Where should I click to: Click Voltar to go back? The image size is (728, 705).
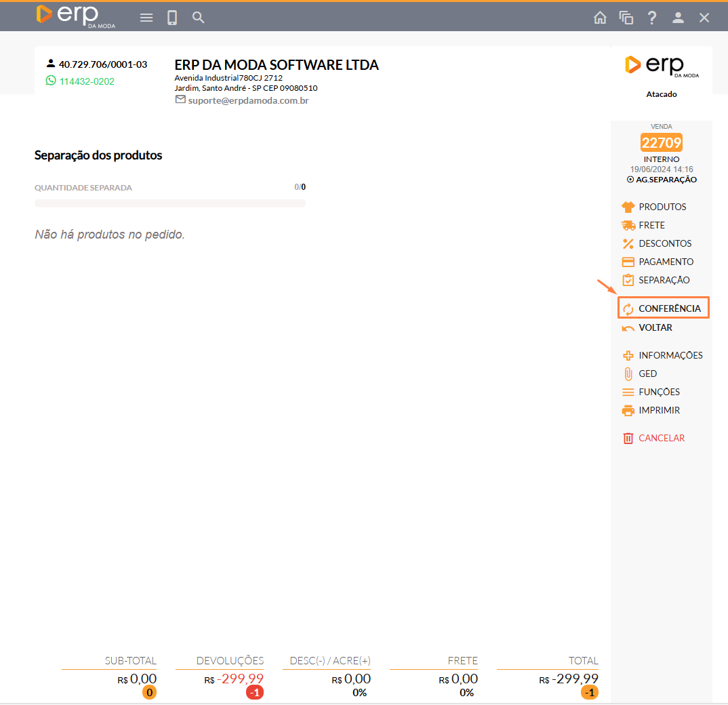pyautogui.click(x=655, y=327)
